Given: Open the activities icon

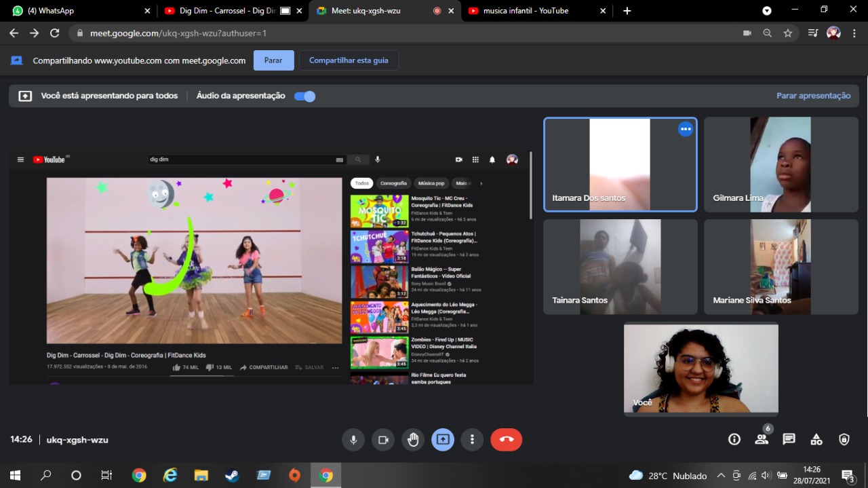Looking at the screenshot, I should 816,439.
